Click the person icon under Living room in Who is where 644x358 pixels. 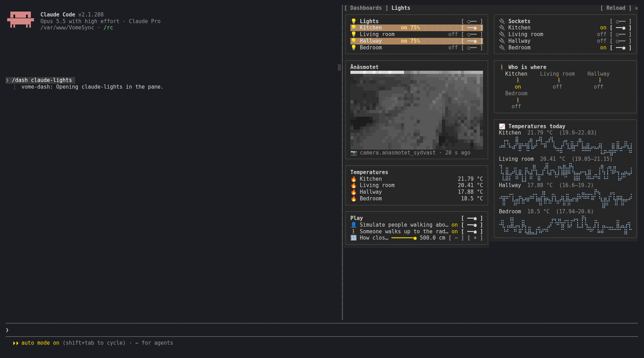coord(558,80)
